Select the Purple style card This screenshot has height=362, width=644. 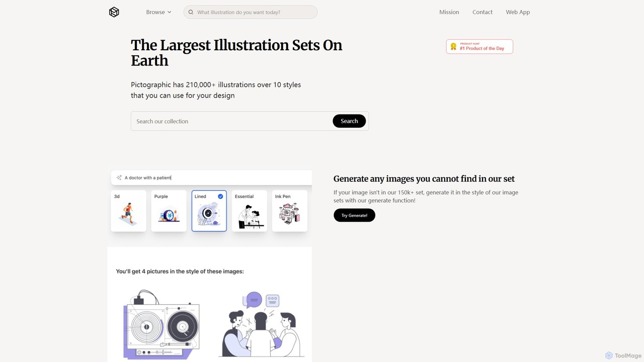click(169, 211)
